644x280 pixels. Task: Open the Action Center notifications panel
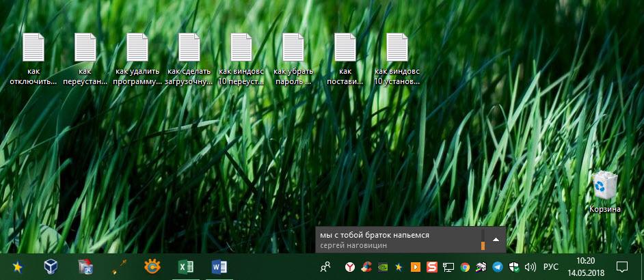(x=622, y=266)
